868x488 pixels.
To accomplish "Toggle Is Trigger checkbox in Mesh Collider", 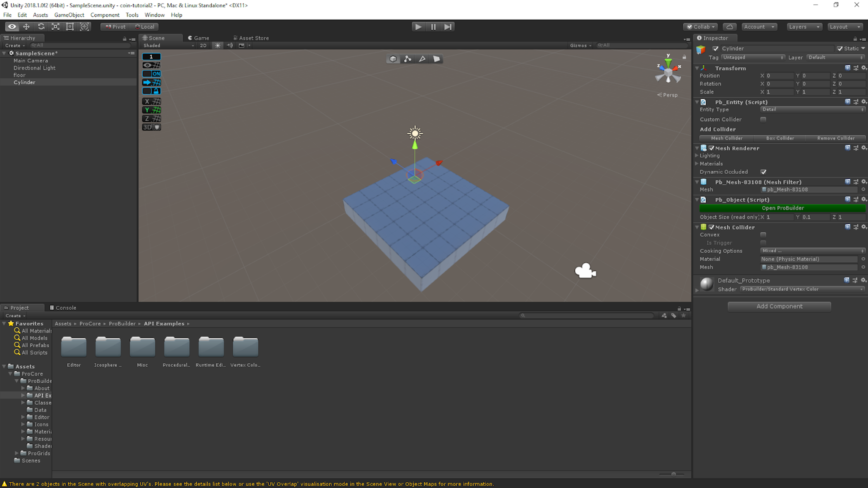I will tap(764, 242).
